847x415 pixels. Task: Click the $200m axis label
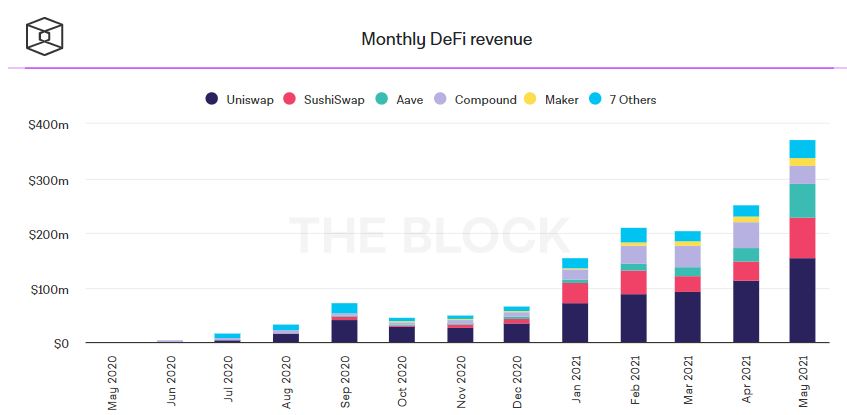point(49,235)
